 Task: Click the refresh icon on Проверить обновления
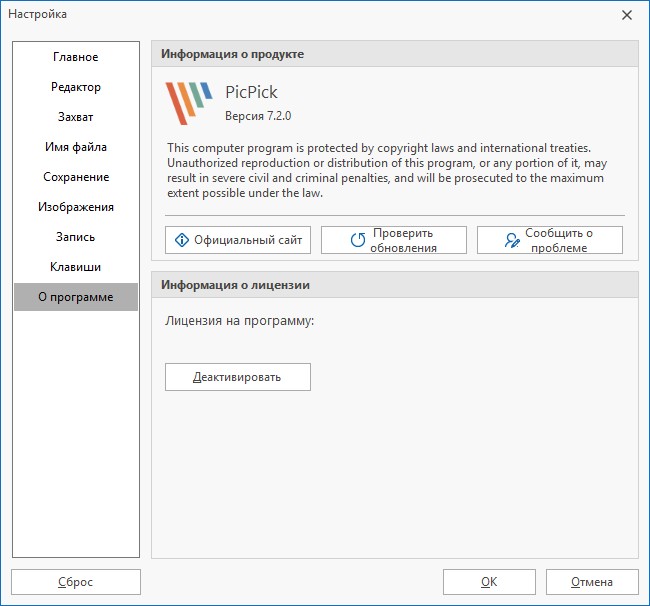pyautogui.click(x=357, y=240)
